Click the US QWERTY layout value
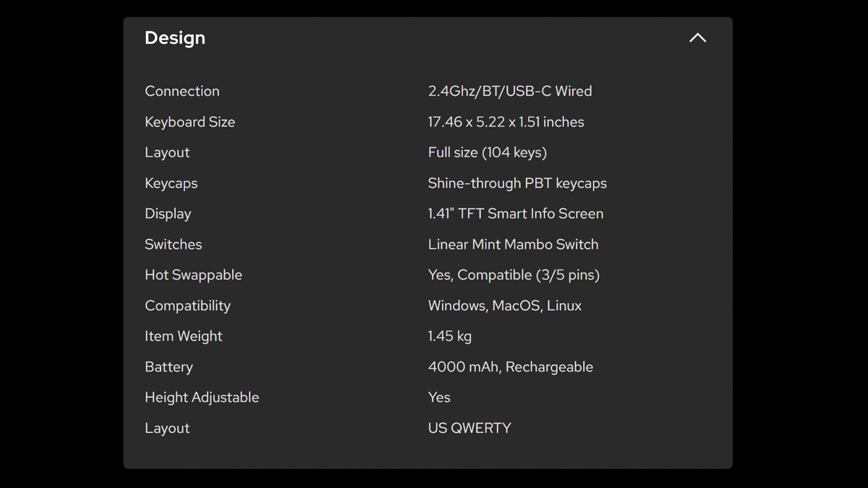 pos(469,428)
